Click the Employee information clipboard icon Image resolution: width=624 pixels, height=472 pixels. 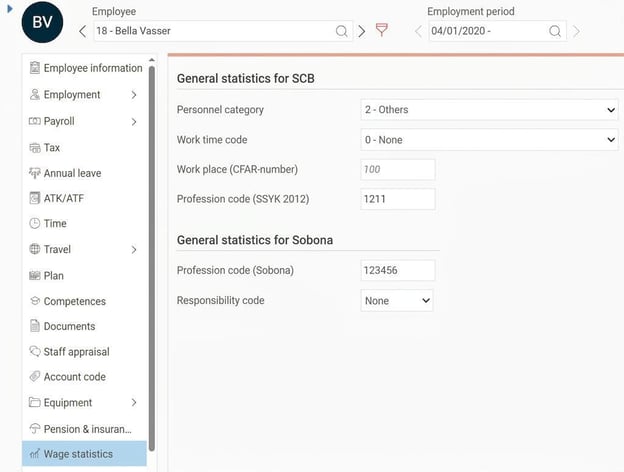(x=35, y=68)
